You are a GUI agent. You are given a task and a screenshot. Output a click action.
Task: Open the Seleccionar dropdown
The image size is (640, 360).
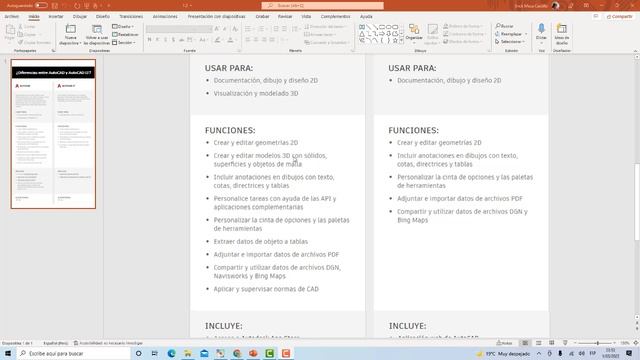(x=510, y=42)
